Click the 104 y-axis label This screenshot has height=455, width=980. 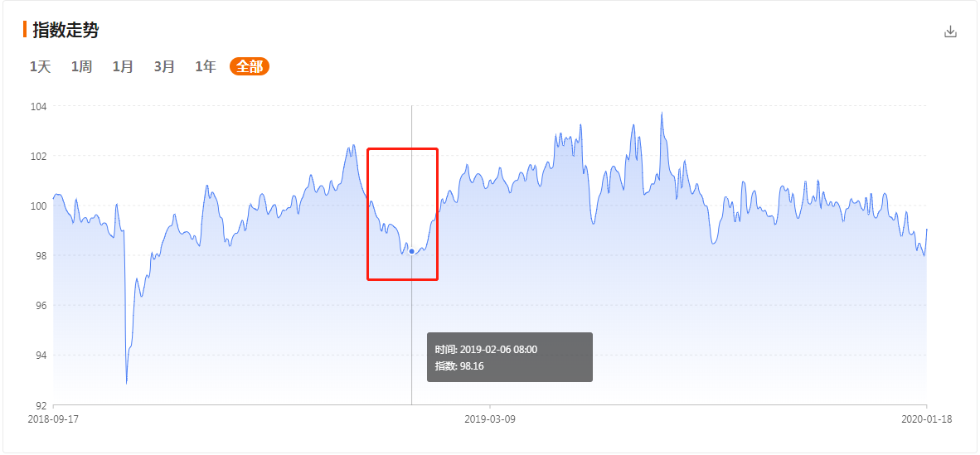[39, 105]
